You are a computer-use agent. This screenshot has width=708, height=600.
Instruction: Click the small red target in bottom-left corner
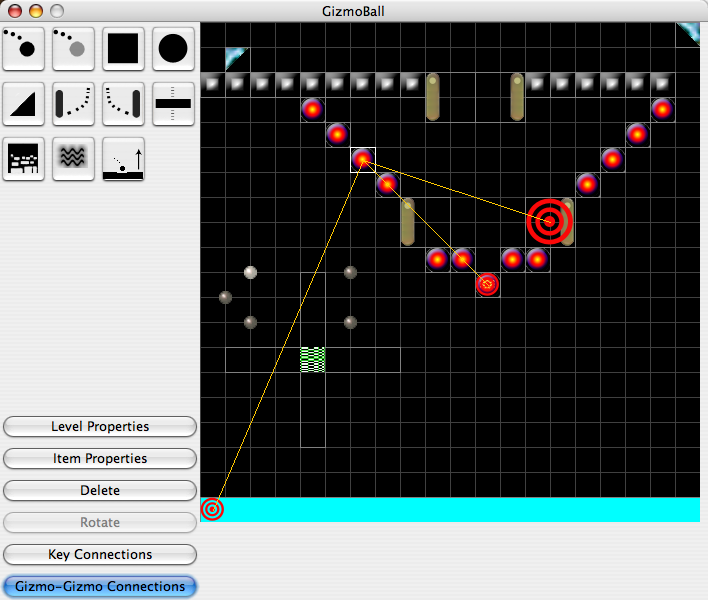tap(212, 509)
